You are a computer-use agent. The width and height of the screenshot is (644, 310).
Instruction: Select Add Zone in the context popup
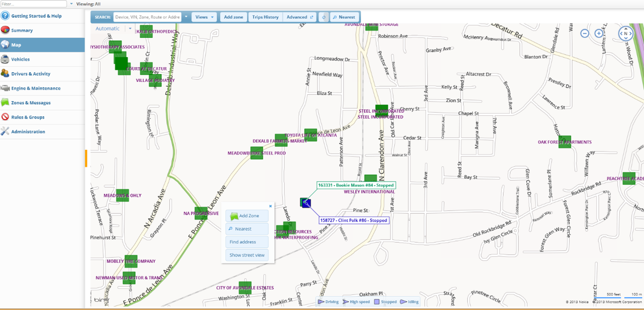(x=247, y=216)
